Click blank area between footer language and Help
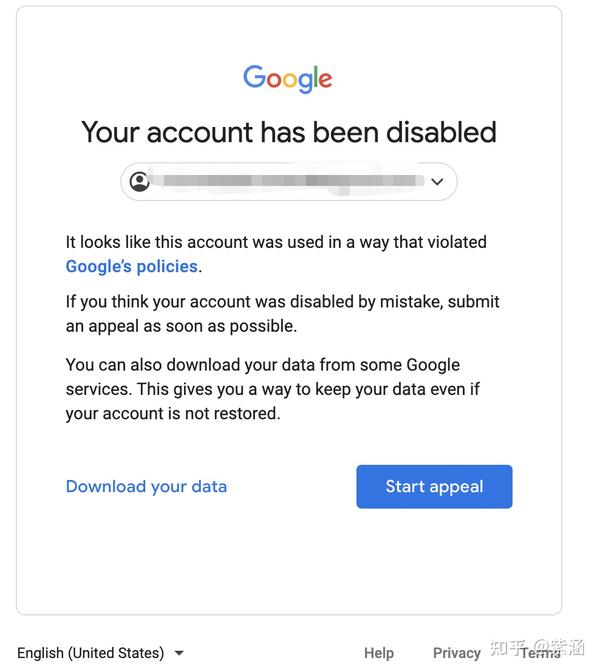The height and width of the screenshot is (672, 600). click(x=270, y=653)
